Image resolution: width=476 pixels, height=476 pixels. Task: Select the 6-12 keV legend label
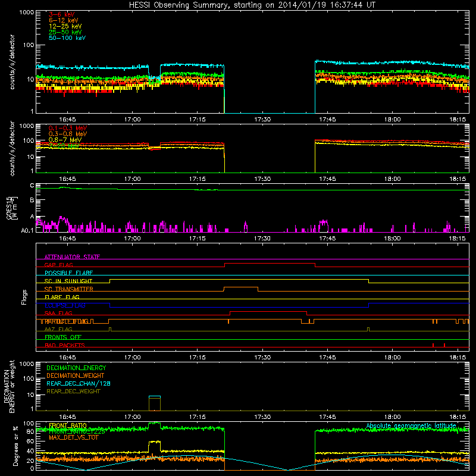point(63,20)
